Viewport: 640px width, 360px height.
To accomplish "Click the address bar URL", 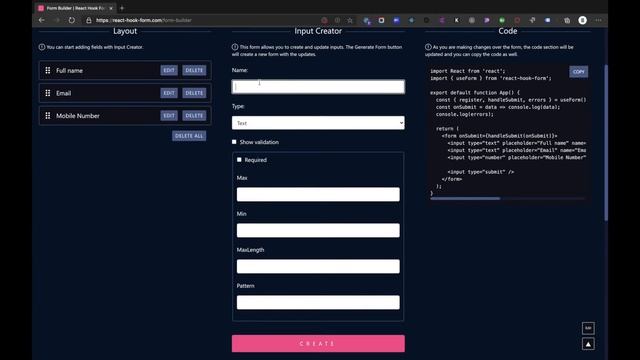I will point(144,20).
